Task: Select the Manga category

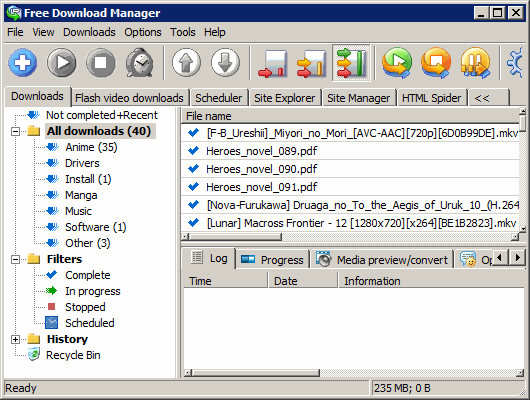Action: [81, 195]
